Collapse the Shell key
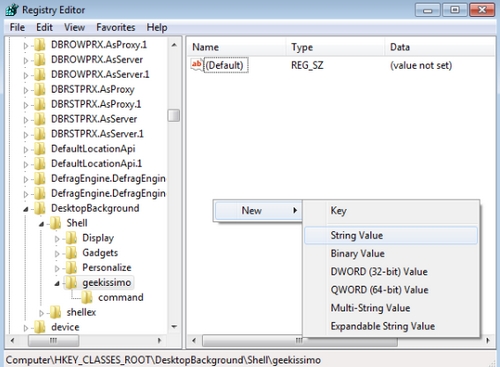 click(x=41, y=224)
